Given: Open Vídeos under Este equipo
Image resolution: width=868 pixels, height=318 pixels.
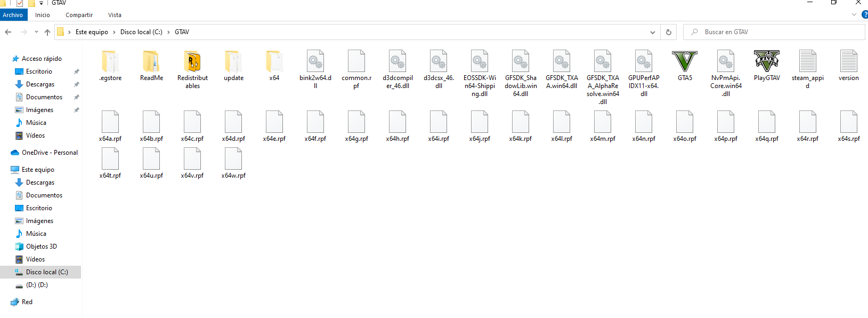Looking at the screenshot, I should (x=35, y=259).
